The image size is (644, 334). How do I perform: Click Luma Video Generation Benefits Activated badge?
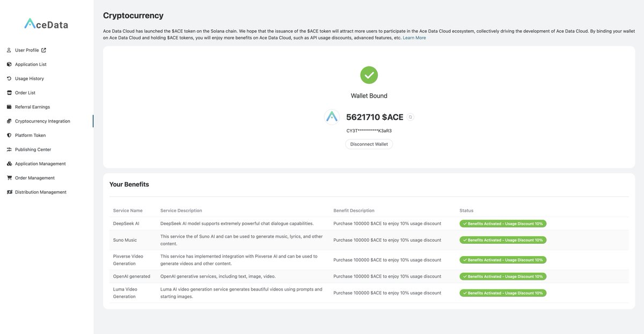[x=503, y=293]
